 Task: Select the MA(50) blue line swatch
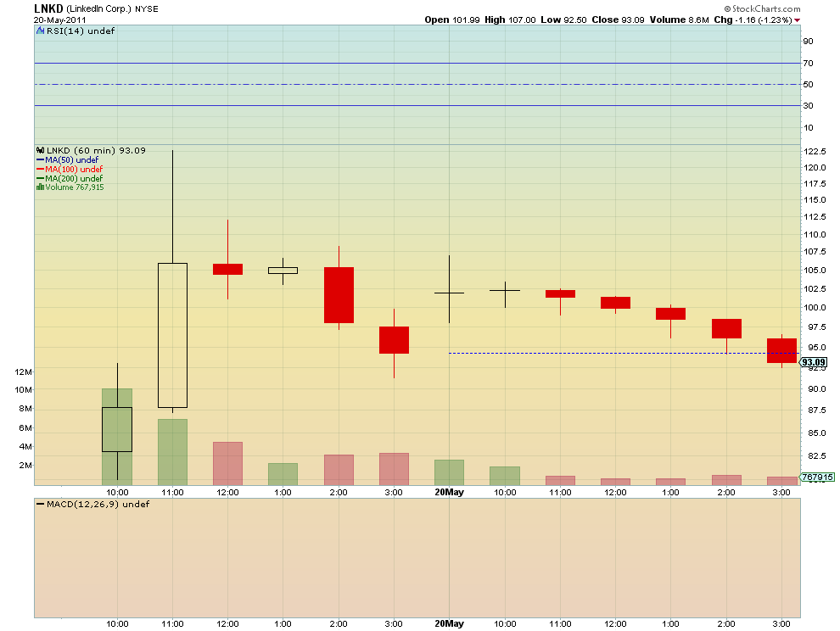click(x=40, y=159)
